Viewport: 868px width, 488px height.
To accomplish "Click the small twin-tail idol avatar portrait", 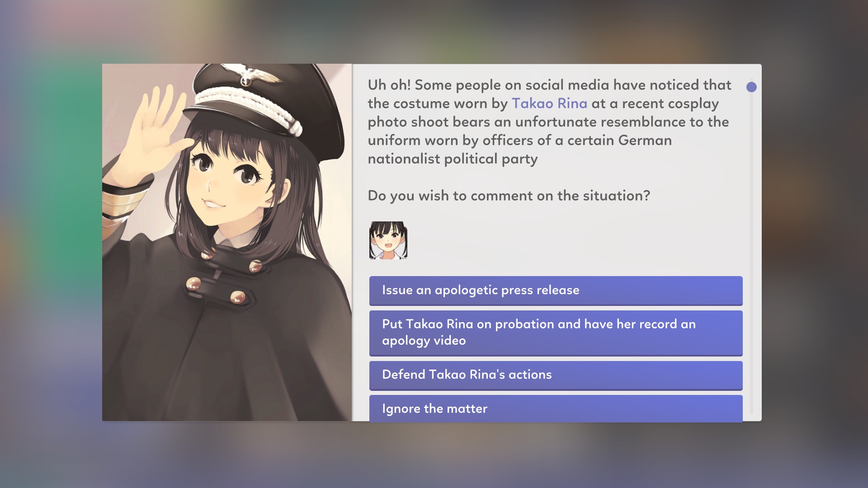I will [388, 240].
